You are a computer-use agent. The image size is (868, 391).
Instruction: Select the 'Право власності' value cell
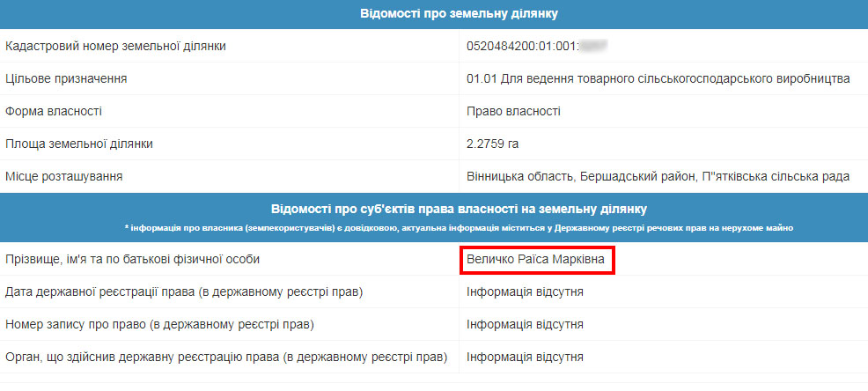click(x=514, y=111)
